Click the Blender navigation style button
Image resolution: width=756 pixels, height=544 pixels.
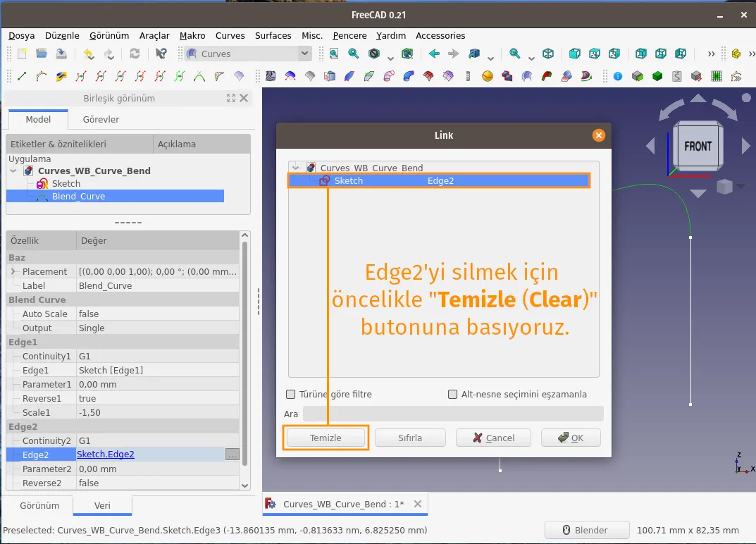point(587,530)
